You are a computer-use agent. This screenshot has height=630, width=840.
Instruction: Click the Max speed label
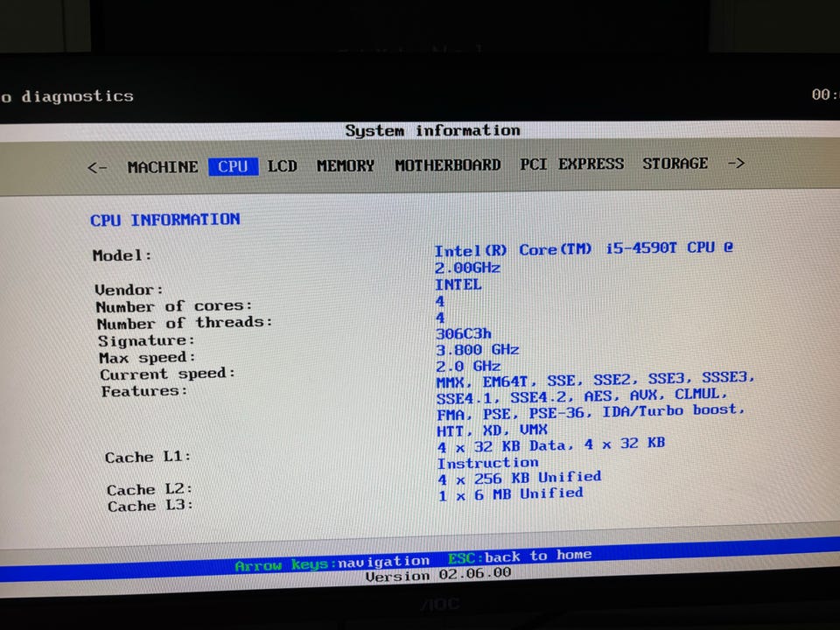point(147,357)
